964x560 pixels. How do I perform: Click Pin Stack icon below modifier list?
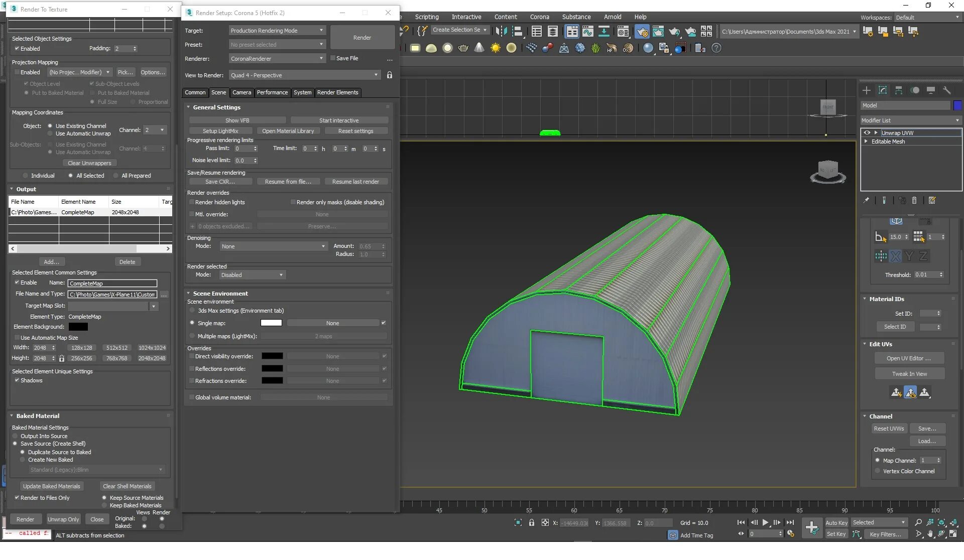866,200
